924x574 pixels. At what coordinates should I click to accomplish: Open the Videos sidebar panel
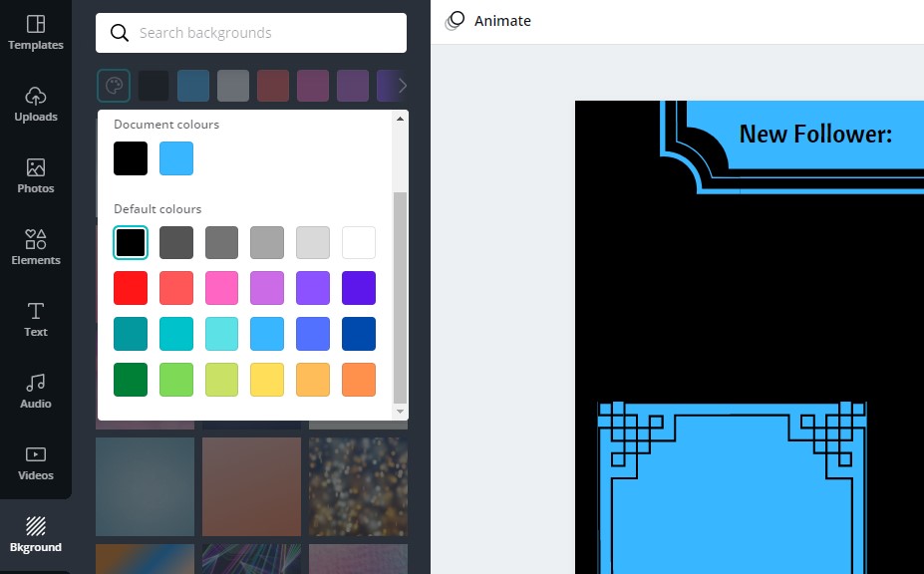click(35, 463)
